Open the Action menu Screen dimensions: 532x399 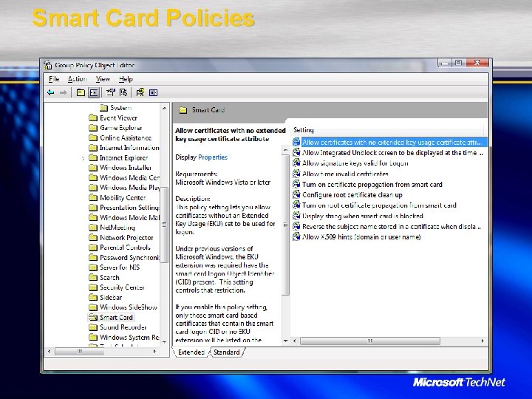78,79
